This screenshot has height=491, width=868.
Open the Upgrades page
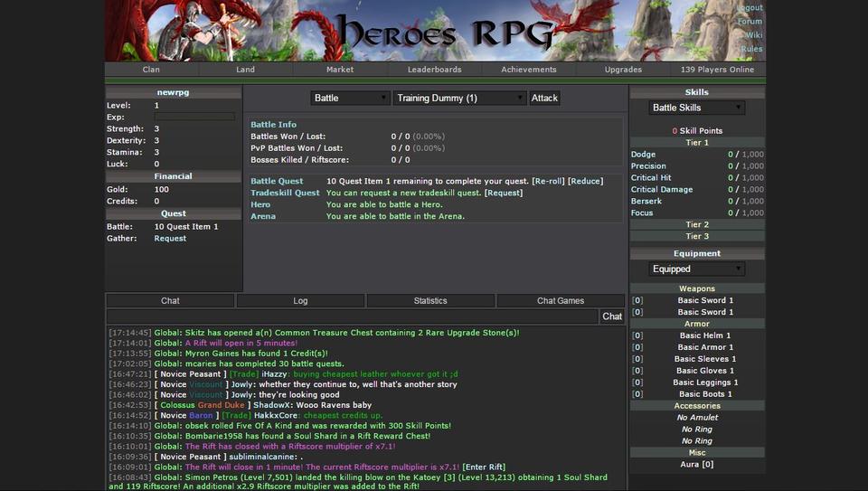(623, 70)
